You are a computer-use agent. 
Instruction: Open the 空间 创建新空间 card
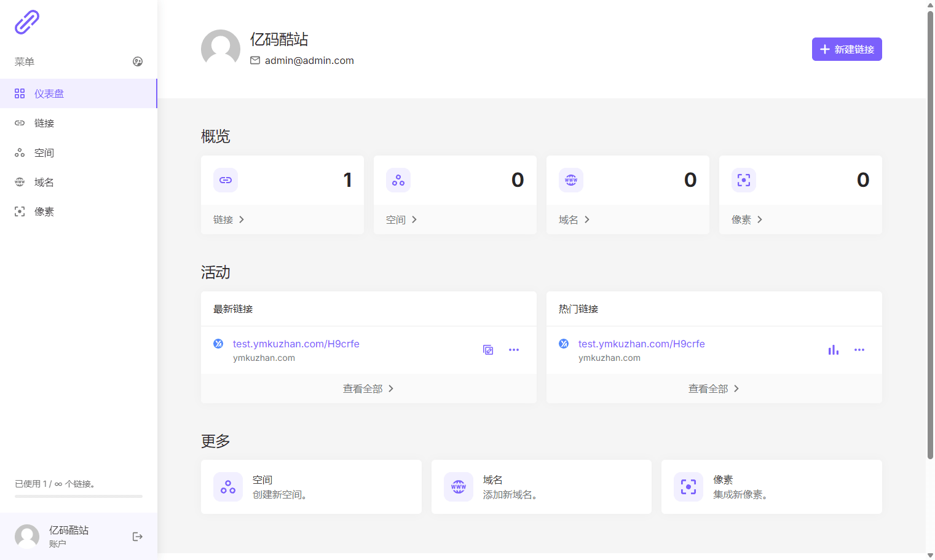[311, 487]
